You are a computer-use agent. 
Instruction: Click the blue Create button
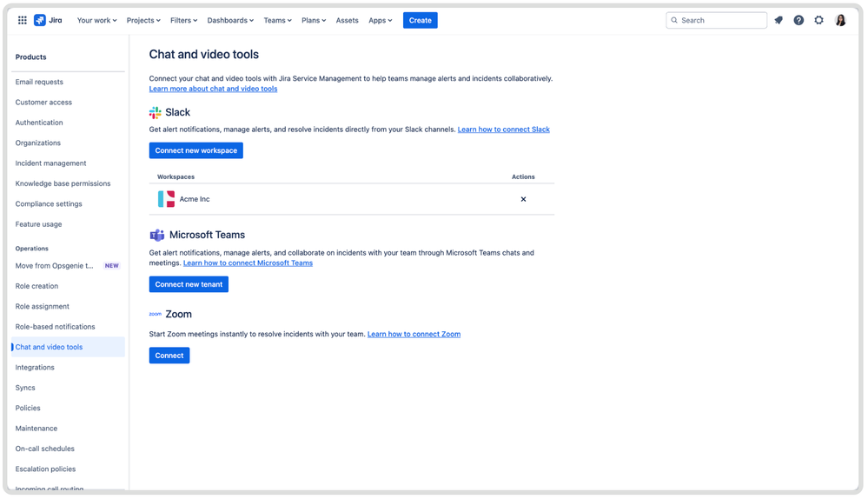421,21
